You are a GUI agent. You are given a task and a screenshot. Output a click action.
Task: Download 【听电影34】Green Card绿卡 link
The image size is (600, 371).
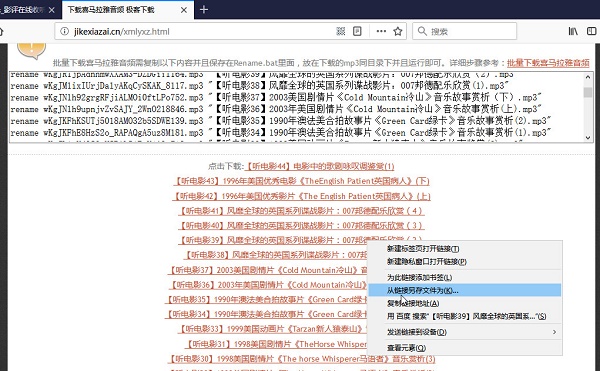click(266, 314)
